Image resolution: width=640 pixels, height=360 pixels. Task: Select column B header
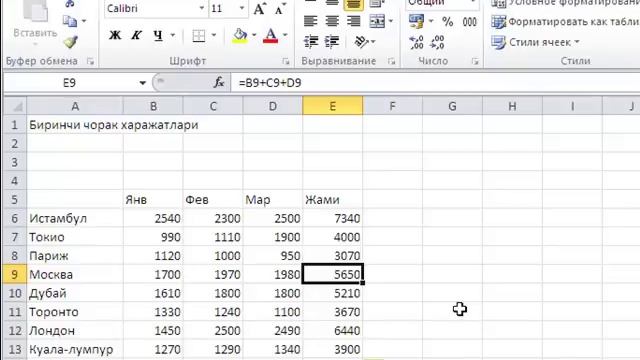click(153, 106)
